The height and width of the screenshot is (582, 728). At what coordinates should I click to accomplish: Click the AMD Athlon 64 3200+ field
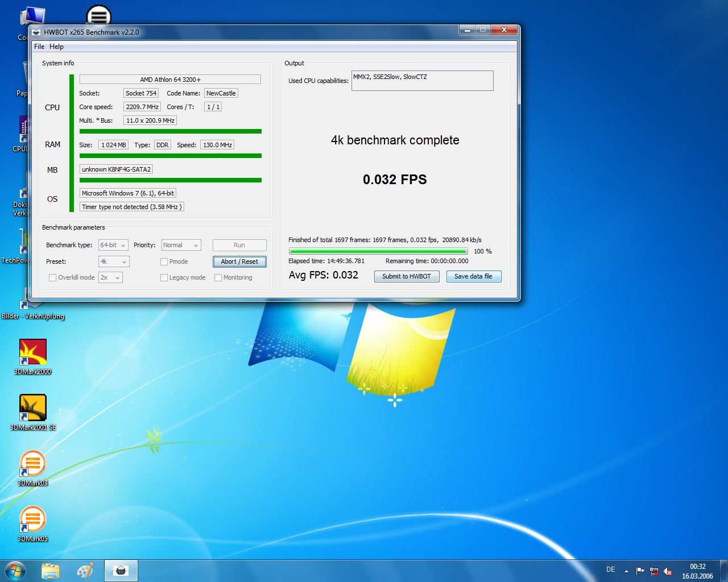click(170, 80)
